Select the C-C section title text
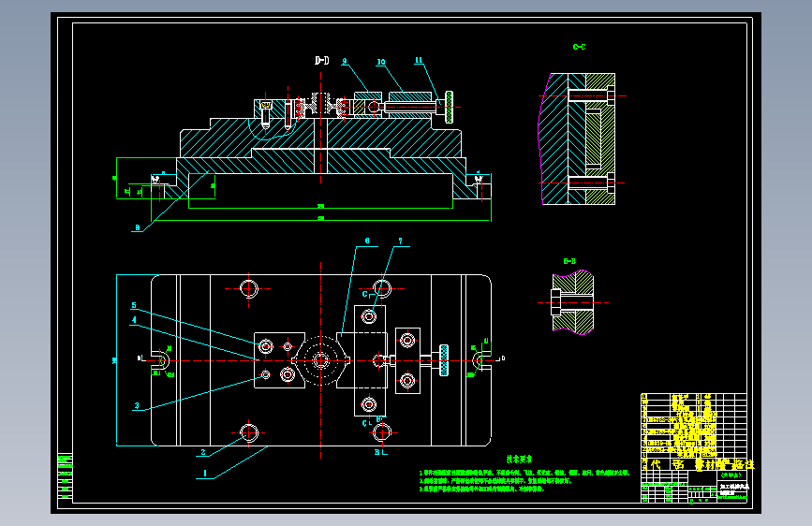The width and height of the screenshot is (812, 526). [x=579, y=47]
